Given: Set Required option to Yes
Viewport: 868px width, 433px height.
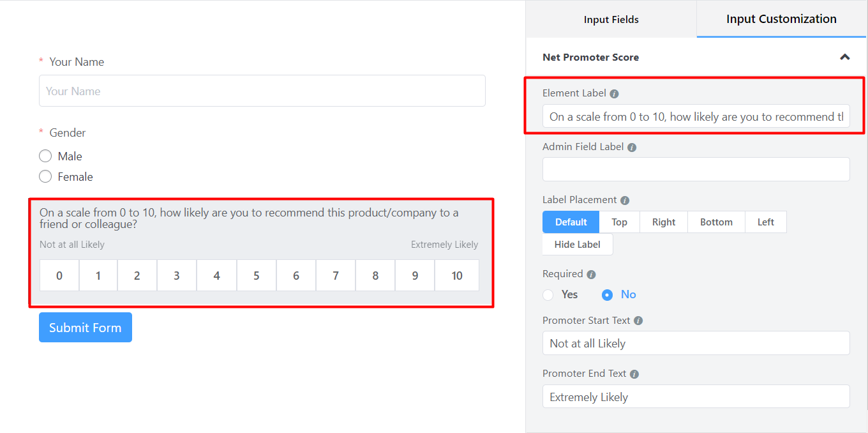Looking at the screenshot, I should tap(548, 294).
